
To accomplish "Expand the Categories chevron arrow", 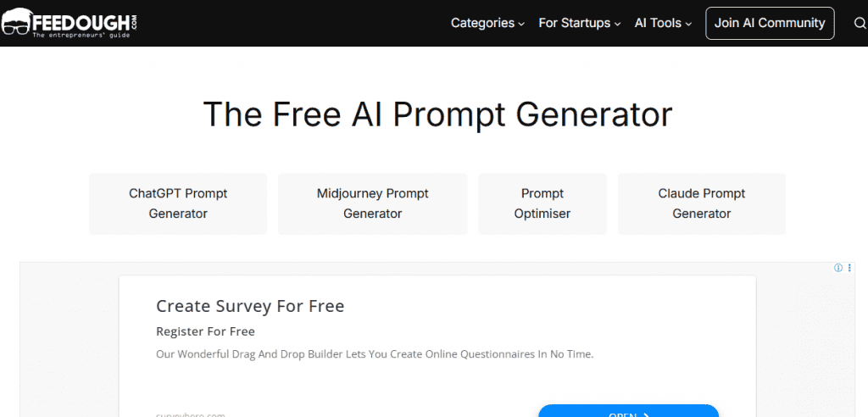I will coord(521,25).
